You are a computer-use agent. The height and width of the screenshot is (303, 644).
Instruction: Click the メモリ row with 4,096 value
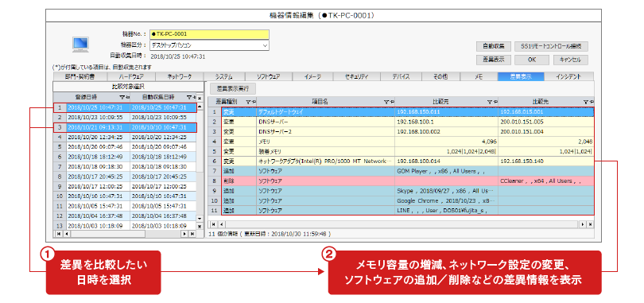[x=401, y=142]
